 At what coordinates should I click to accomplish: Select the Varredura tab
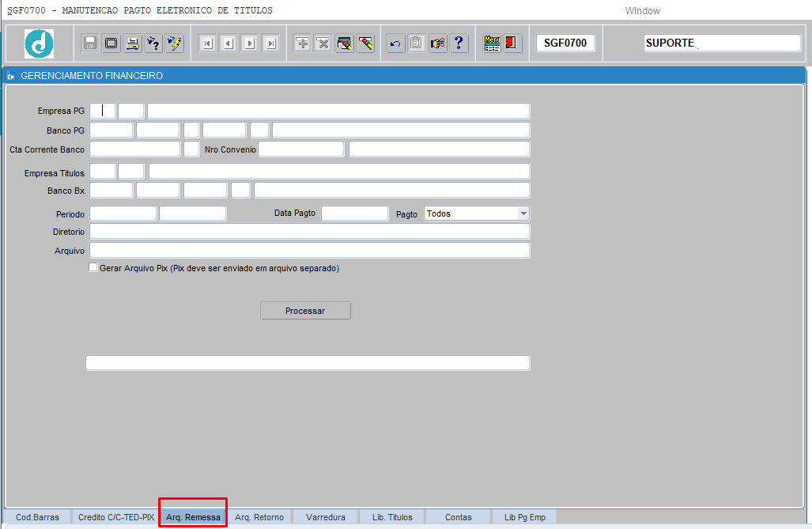coord(326,517)
